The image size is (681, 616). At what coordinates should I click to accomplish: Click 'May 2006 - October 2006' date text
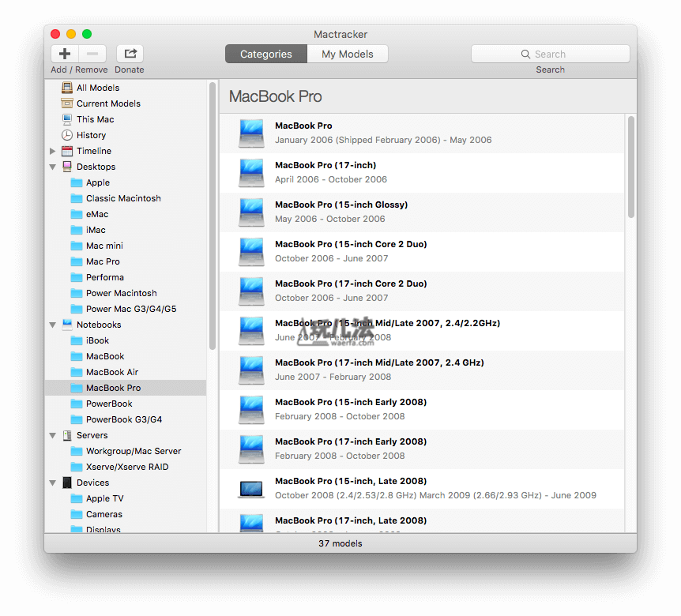click(330, 220)
